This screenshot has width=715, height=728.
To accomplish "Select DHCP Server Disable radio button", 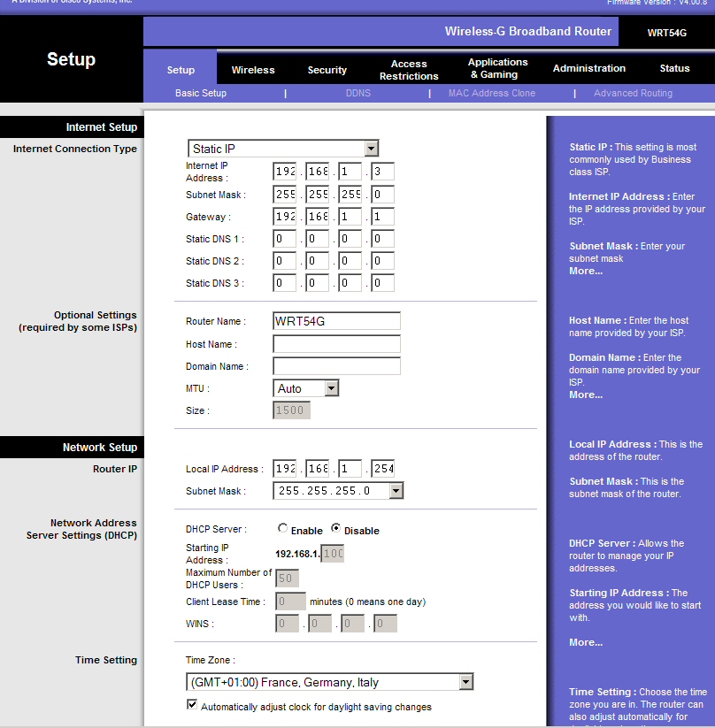I will click(x=335, y=528).
